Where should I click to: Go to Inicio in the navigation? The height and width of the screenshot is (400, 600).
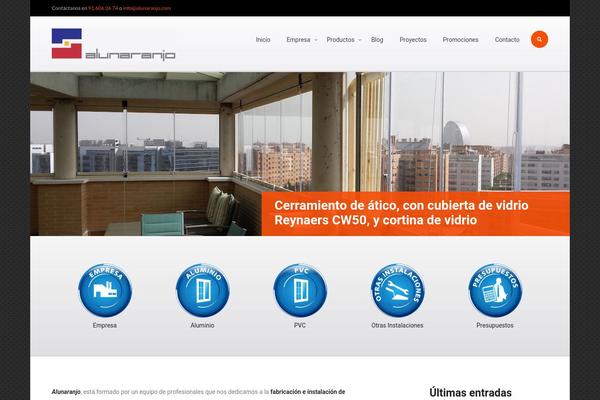click(x=263, y=39)
